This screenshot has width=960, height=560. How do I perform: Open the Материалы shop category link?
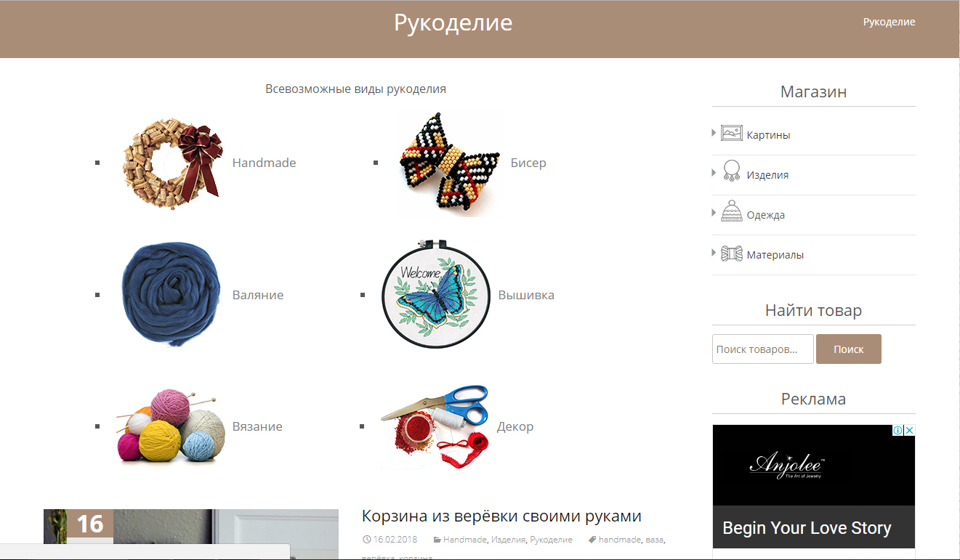click(775, 255)
